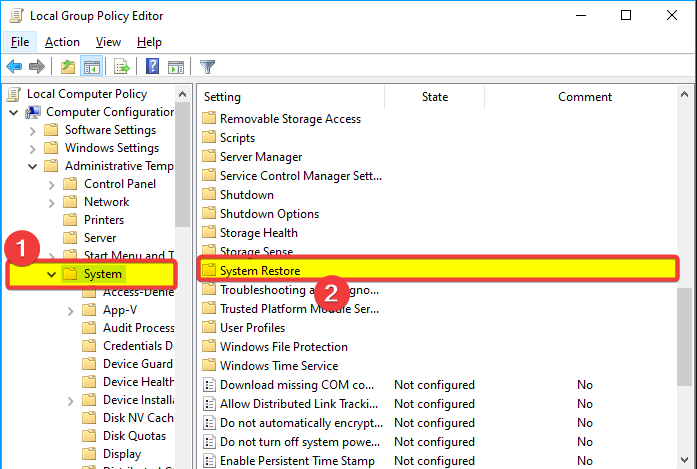Click Not configured state for Download missing COM
697x469 pixels.
click(434, 385)
